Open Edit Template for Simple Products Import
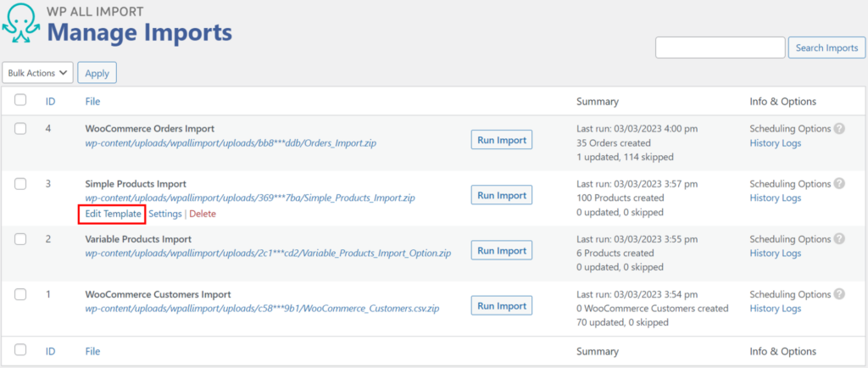Viewport: 868px width, 368px height. [x=113, y=214]
